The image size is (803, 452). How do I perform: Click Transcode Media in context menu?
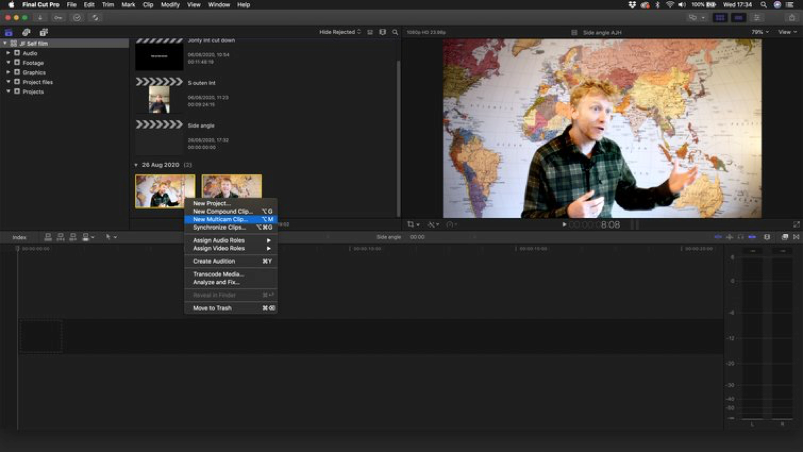pos(218,274)
